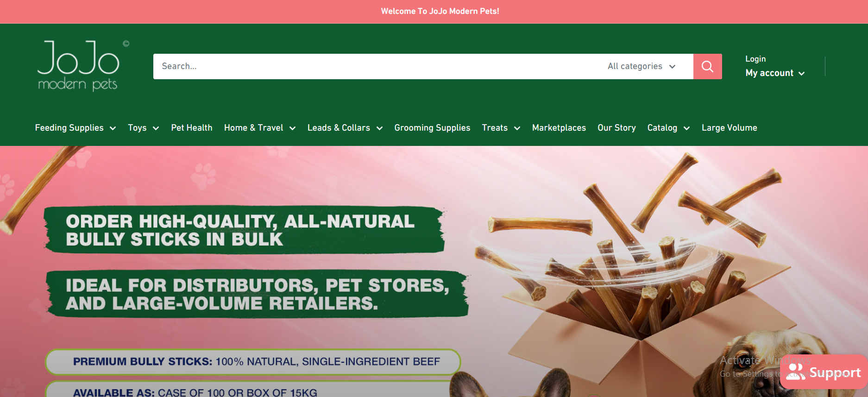
Task: Click the magnifying glass search icon
Action: [x=707, y=66]
